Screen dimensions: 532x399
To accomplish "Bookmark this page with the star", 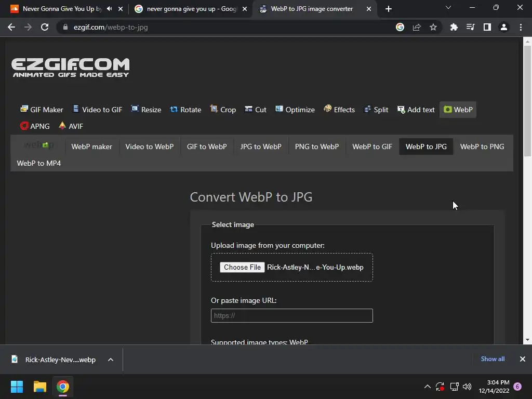I will pos(433,27).
